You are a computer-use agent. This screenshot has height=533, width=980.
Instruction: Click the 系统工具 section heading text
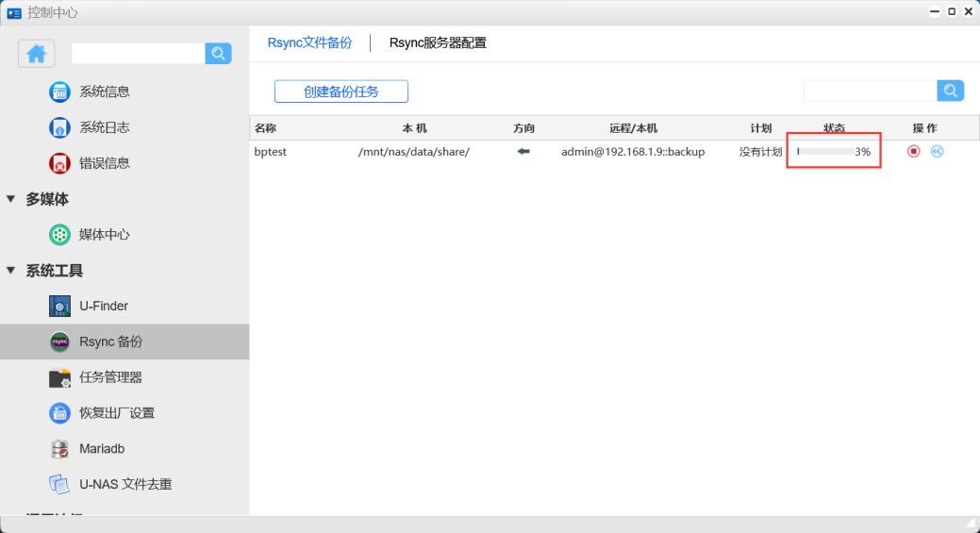[55, 271]
